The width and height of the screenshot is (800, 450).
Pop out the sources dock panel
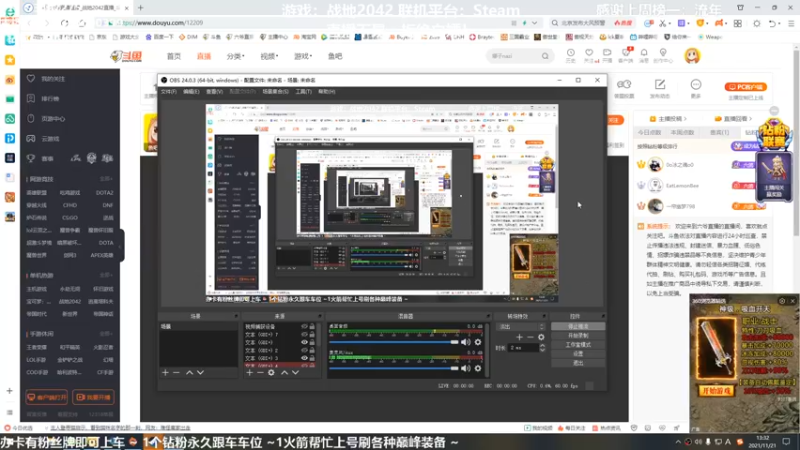pyautogui.click(x=319, y=316)
